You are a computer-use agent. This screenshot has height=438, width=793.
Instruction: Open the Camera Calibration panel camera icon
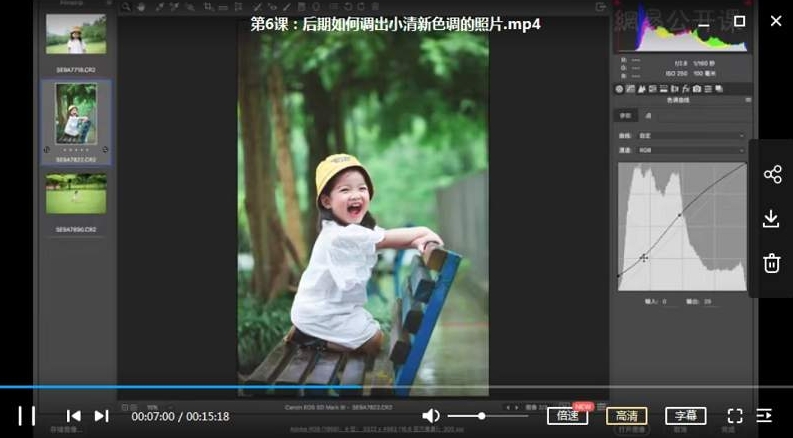[697, 89]
